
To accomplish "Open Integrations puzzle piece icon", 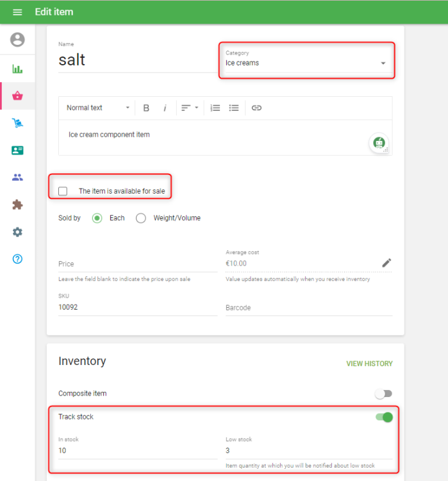I will [x=17, y=205].
